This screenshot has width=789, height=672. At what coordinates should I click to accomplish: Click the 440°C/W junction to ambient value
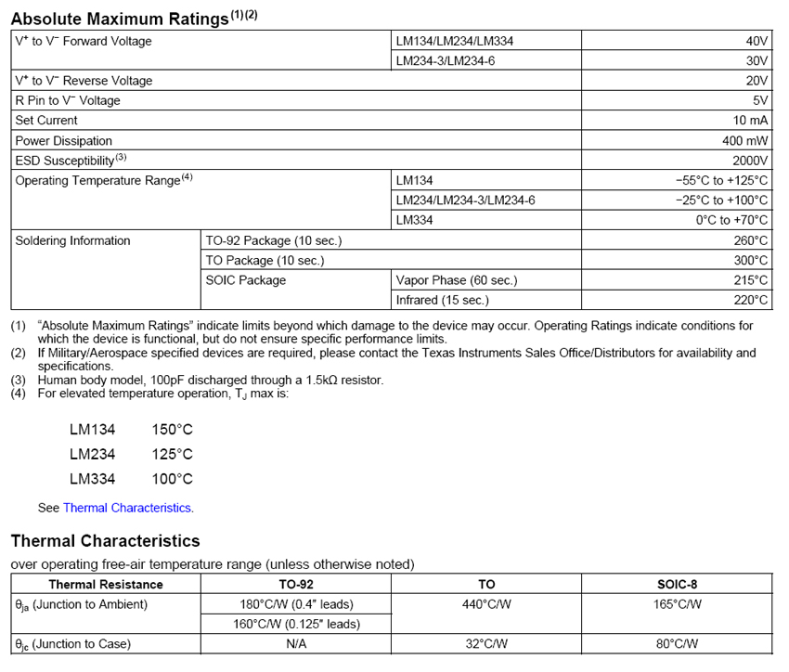(486, 604)
